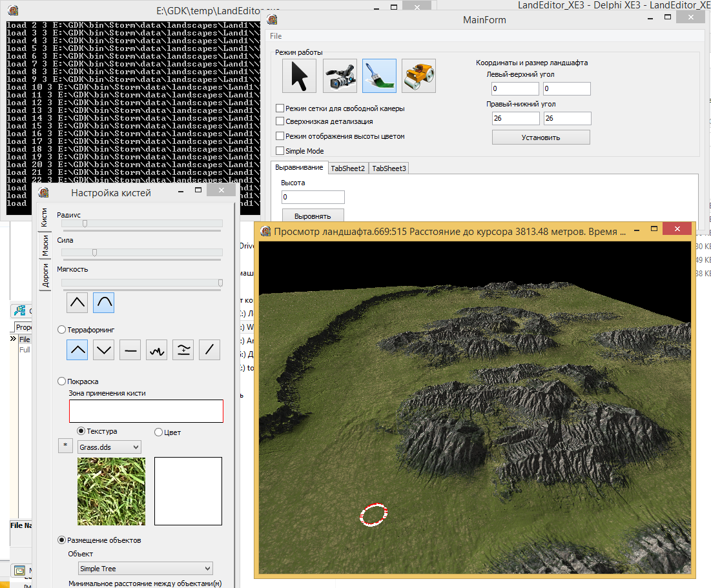Select the Терраформинг radio button
711x588 pixels.
pos(62,329)
